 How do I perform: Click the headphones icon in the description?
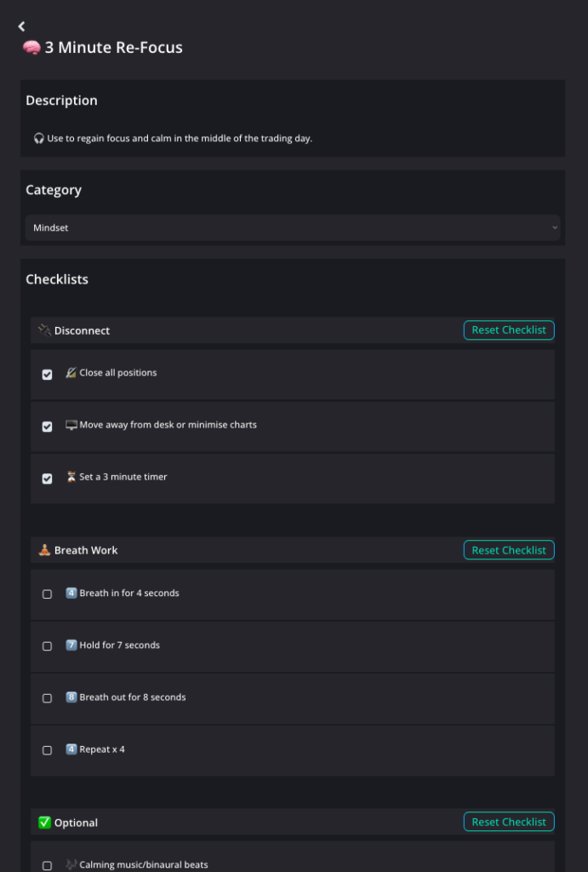click(x=39, y=138)
